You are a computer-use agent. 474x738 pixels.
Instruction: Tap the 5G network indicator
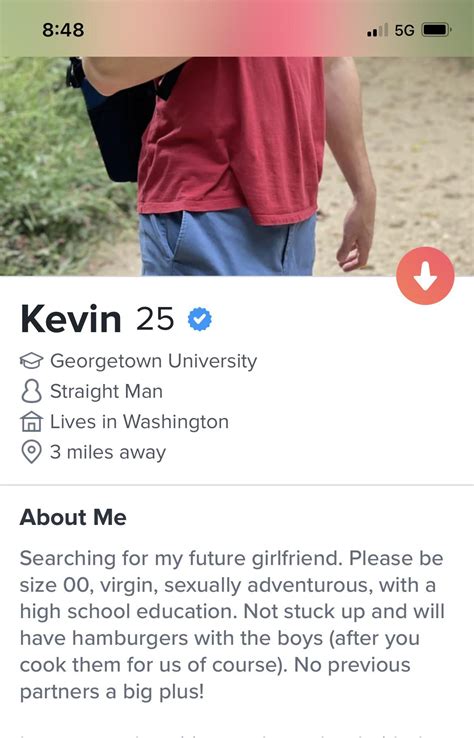(404, 30)
